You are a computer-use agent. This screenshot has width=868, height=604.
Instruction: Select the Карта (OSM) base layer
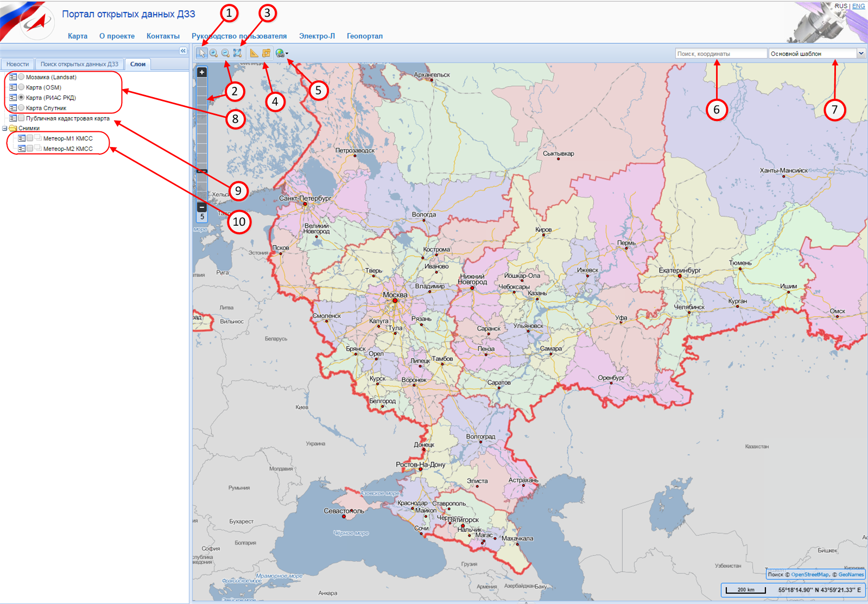pos(22,87)
